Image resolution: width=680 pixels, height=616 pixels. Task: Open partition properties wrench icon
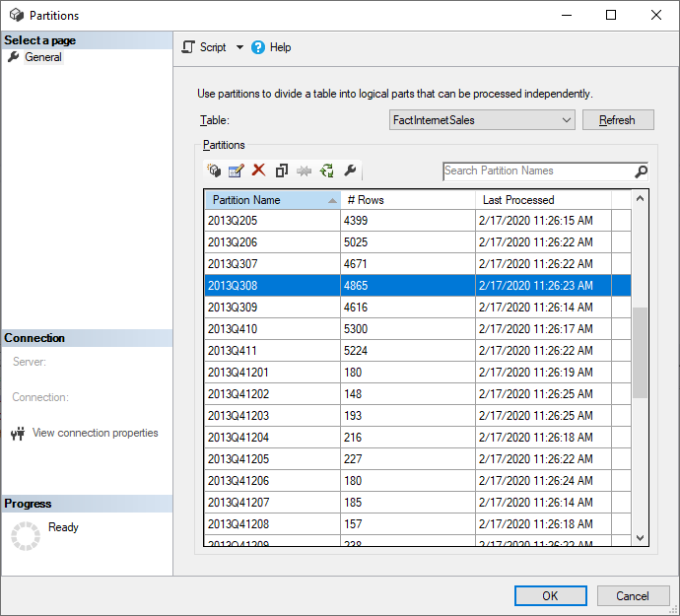(x=350, y=171)
